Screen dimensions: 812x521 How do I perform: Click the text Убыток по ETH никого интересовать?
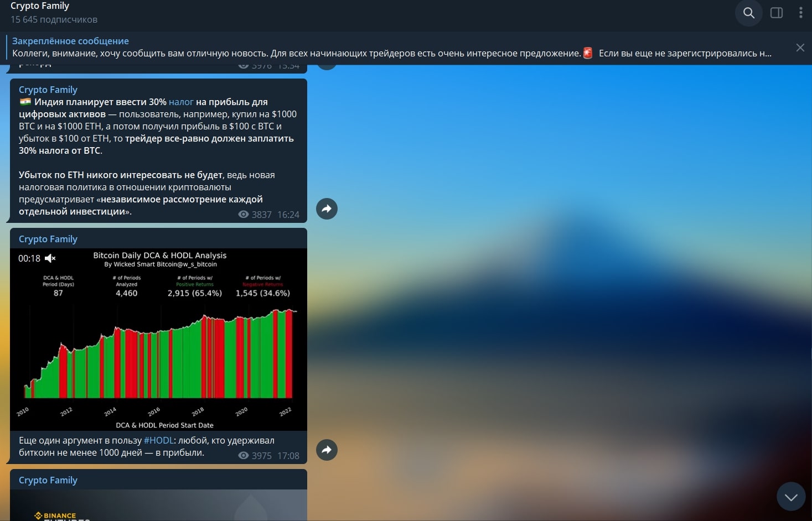(x=121, y=175)
